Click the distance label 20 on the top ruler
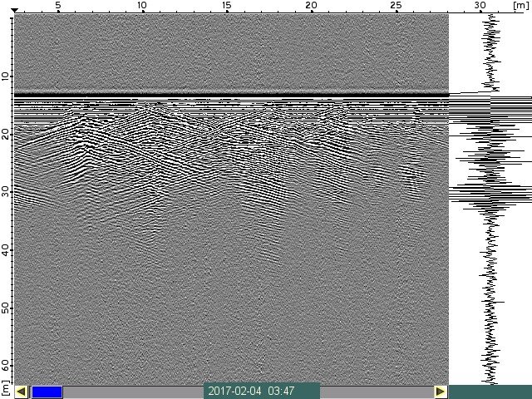Viewport: 532px width, 399px height. [311, 6]
